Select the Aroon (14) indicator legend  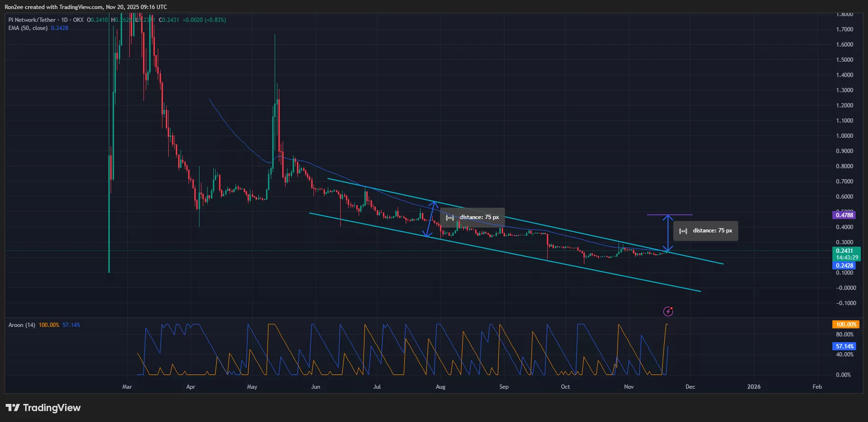[22, 325]
